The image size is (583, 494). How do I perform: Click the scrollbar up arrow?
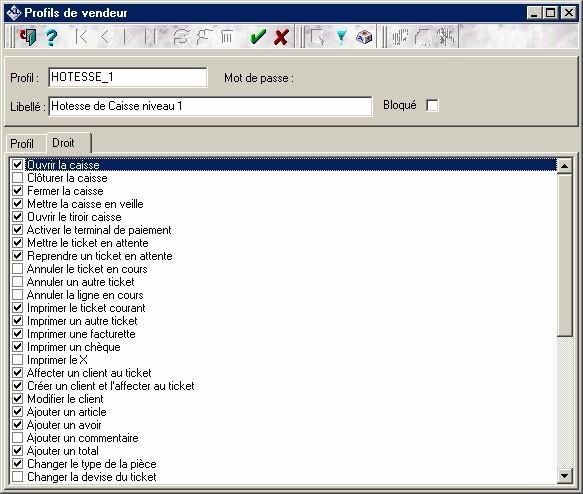click(564, 166)
